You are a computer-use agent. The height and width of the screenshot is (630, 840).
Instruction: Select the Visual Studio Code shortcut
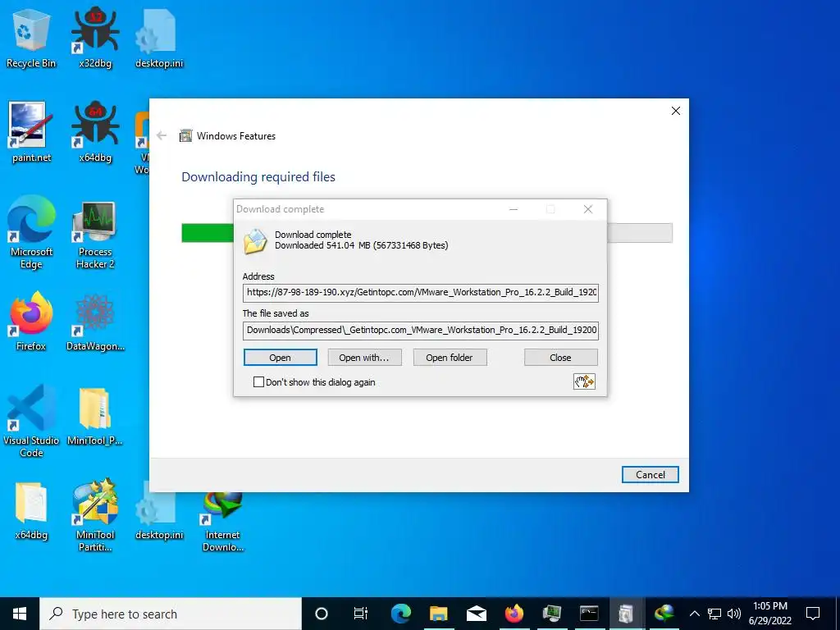[31, 421]
